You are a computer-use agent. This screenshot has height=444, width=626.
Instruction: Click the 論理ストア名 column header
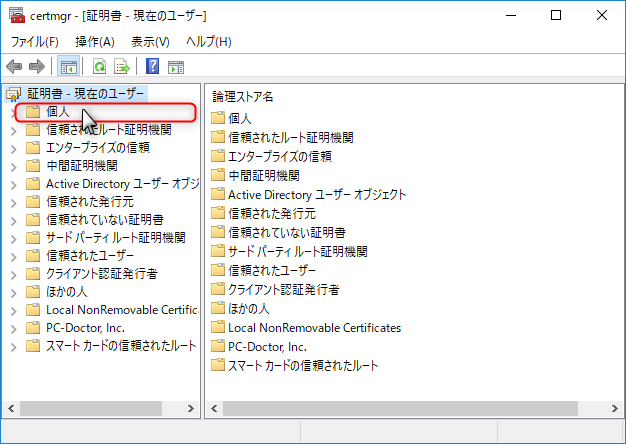tap(243, 96)
